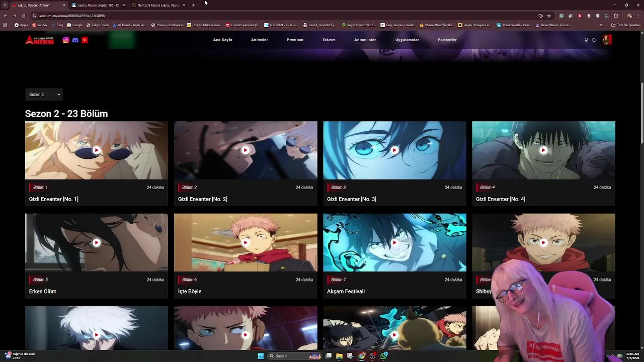
Task: Show hidden bookmarks overflow chevron
Action: coord(601,25)
